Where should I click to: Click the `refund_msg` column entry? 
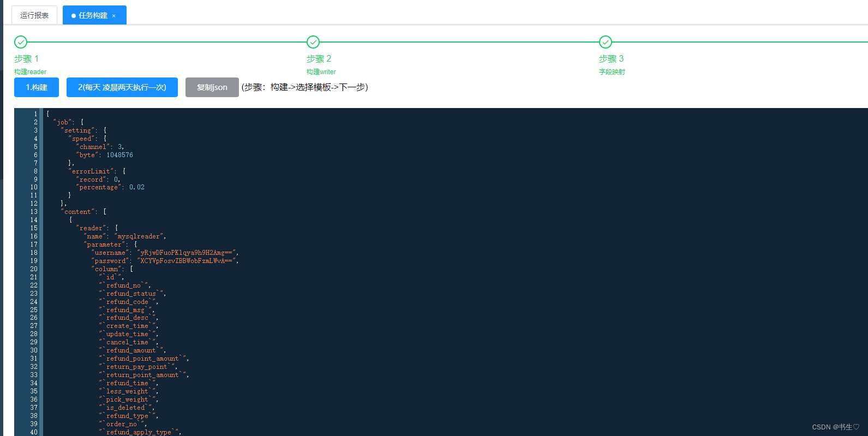[126, 310]
